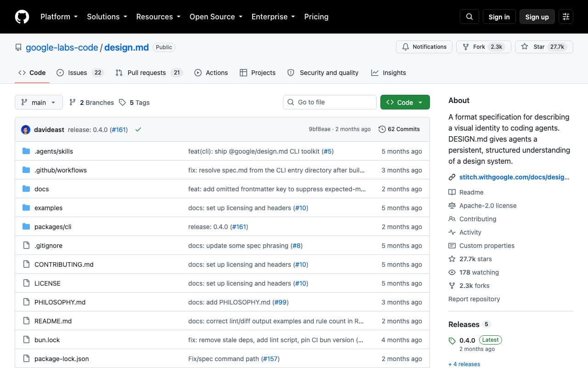Click the Sign up button
Viewport: 588px width, 368px height.
[537, 17]
